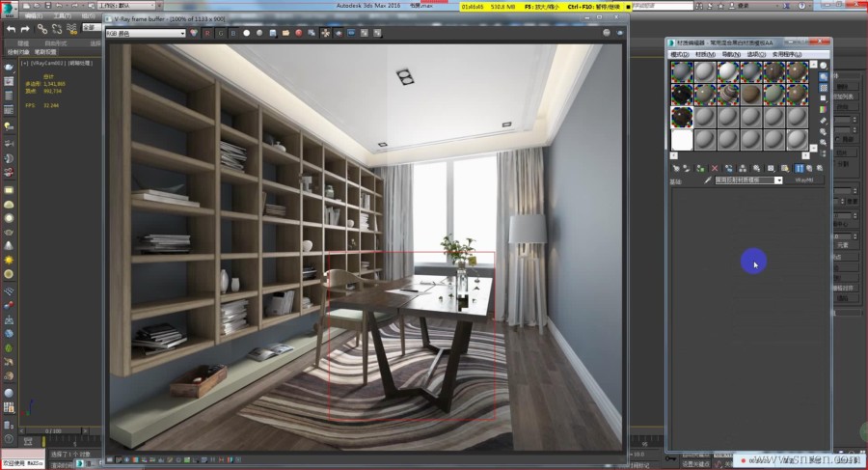Select the striped material sample slot
Image resolution: width=868 pixels, height=470 pixels.
point(728,95)
